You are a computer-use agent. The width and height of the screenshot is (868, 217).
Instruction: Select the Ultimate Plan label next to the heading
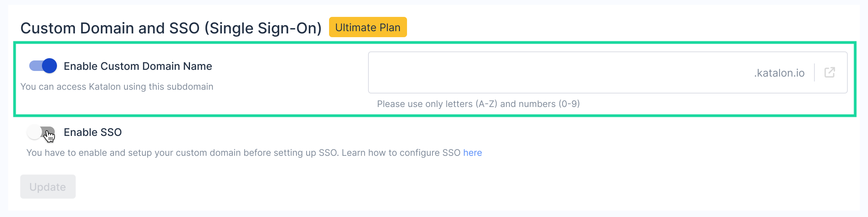[x=367, y=27]
